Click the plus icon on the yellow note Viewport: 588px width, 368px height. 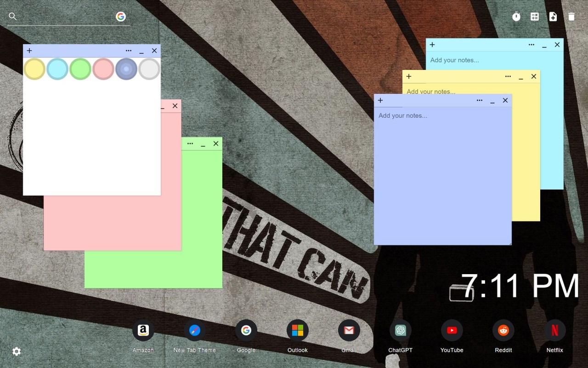[409, 76]
